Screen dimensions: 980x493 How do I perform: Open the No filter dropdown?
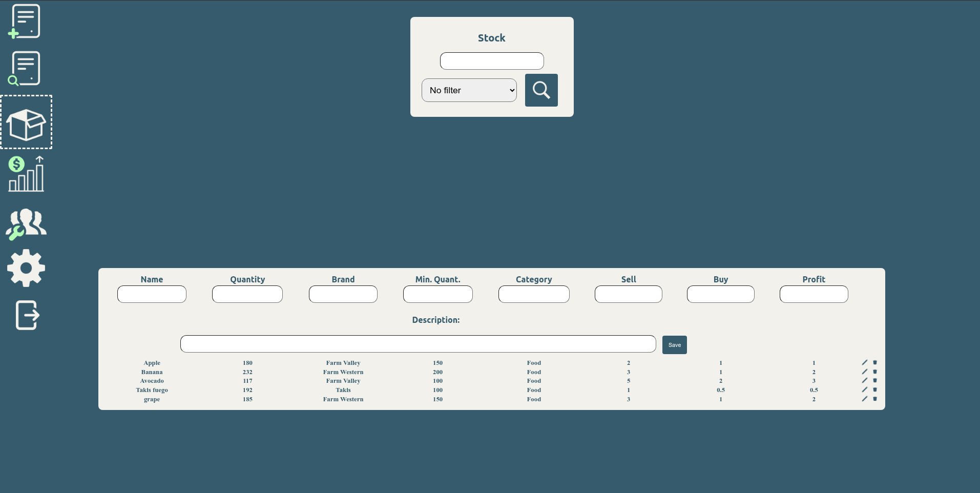(x=469, y=90)
